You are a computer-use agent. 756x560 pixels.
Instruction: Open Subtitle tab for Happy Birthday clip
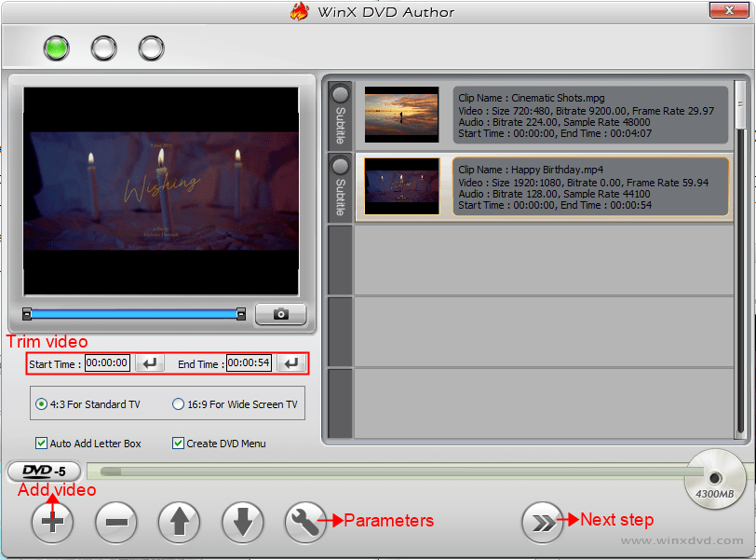click(340, 186)
